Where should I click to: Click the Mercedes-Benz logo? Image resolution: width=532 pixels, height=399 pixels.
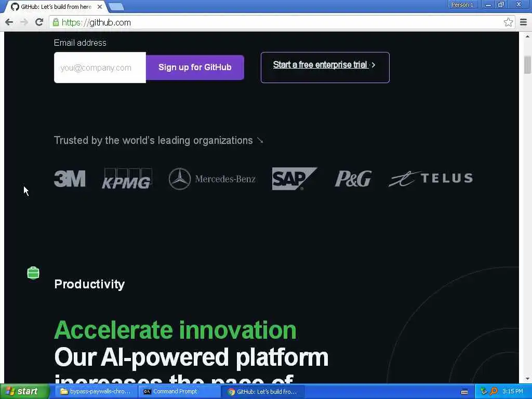[x=212, y=179]
